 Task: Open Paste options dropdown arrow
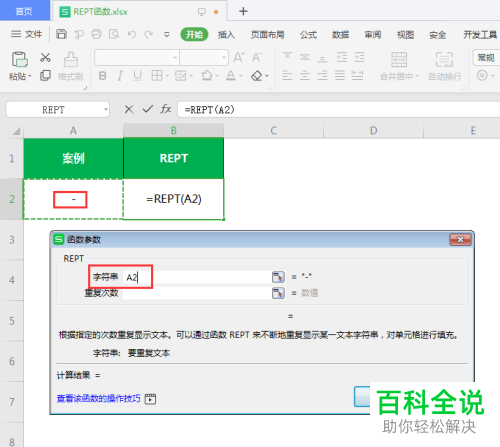pos(30,76)
